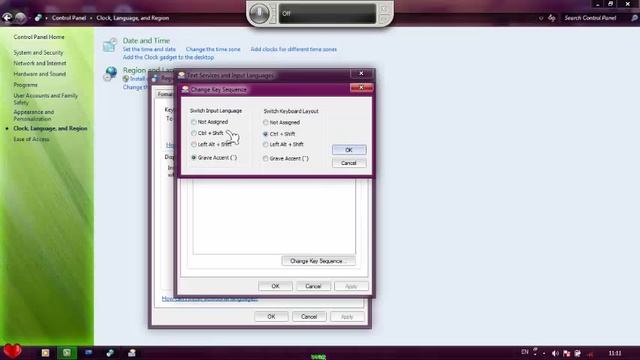Open Appearance and Personalization category
The height and width of the screenshot is (360, 640).
[x=33, y=115]
